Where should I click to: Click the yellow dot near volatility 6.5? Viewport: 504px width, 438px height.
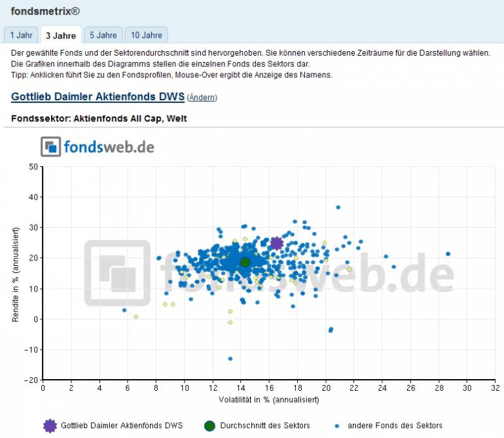(x=136, y=317)
